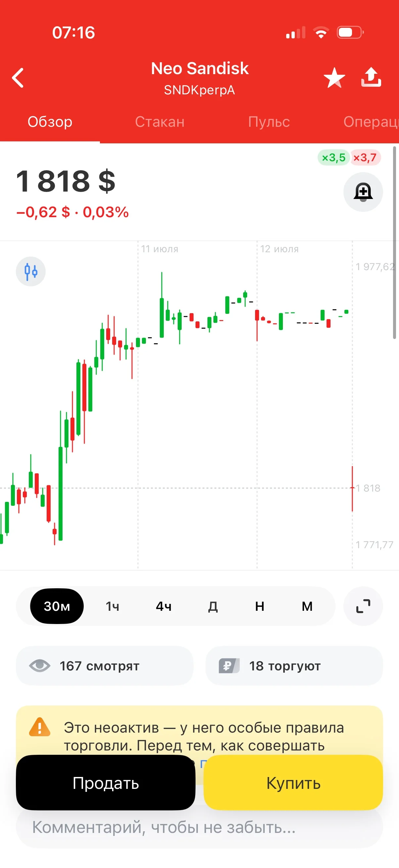Open the Стакан tab
This screenshot has width=399, height=868.
(159, 122)
